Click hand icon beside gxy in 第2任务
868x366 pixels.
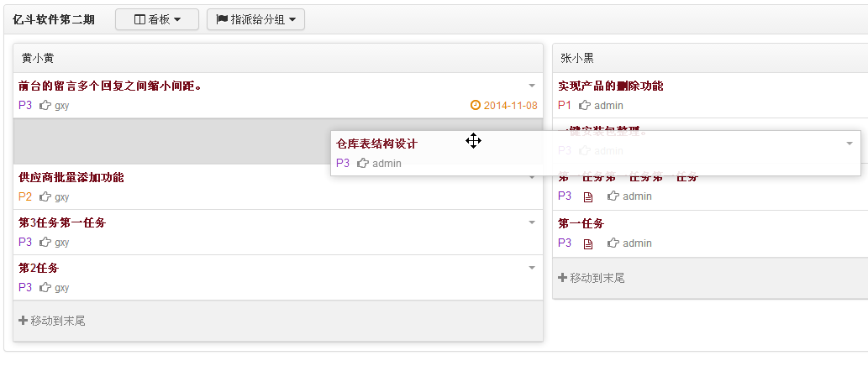tap(45, 287)
